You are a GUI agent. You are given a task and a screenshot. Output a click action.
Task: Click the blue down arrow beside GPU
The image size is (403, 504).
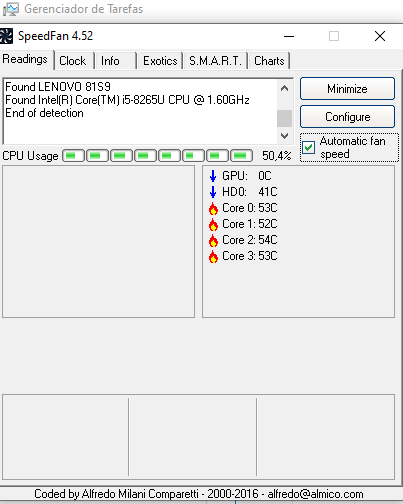coord(213,176)
